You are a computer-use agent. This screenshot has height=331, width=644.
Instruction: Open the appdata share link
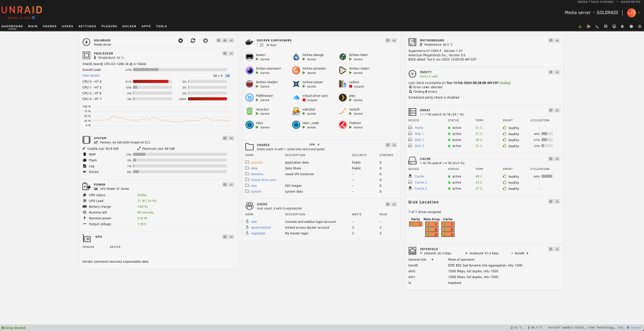point(257,162)
